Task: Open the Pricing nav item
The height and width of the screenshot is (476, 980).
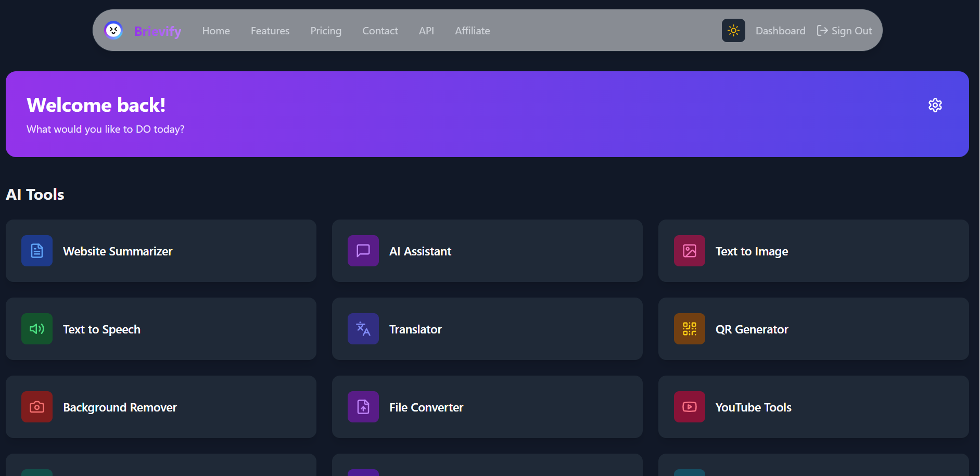Action: tap(326, 31)
